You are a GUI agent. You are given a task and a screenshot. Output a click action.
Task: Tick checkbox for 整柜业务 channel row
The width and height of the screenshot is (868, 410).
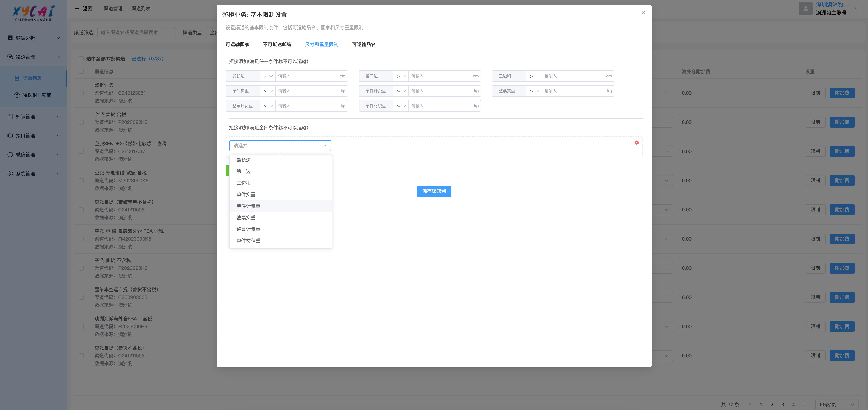pyautogui.click(x=81, y=93)
